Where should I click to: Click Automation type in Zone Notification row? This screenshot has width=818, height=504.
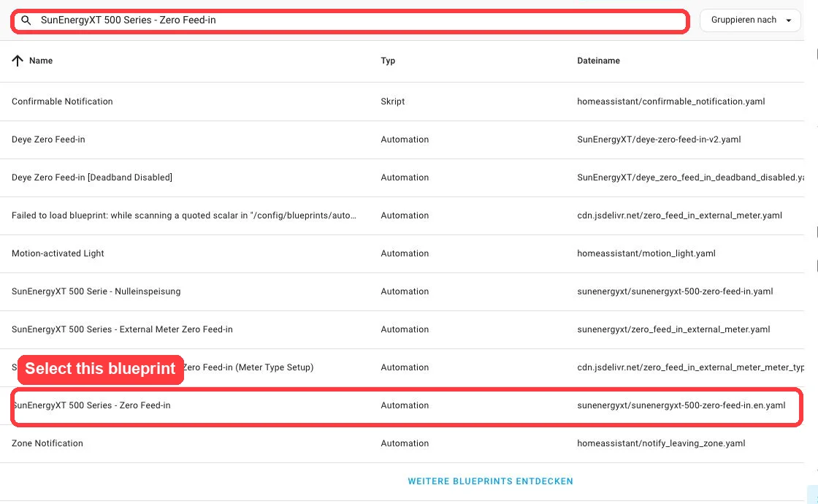pos(405,443)
